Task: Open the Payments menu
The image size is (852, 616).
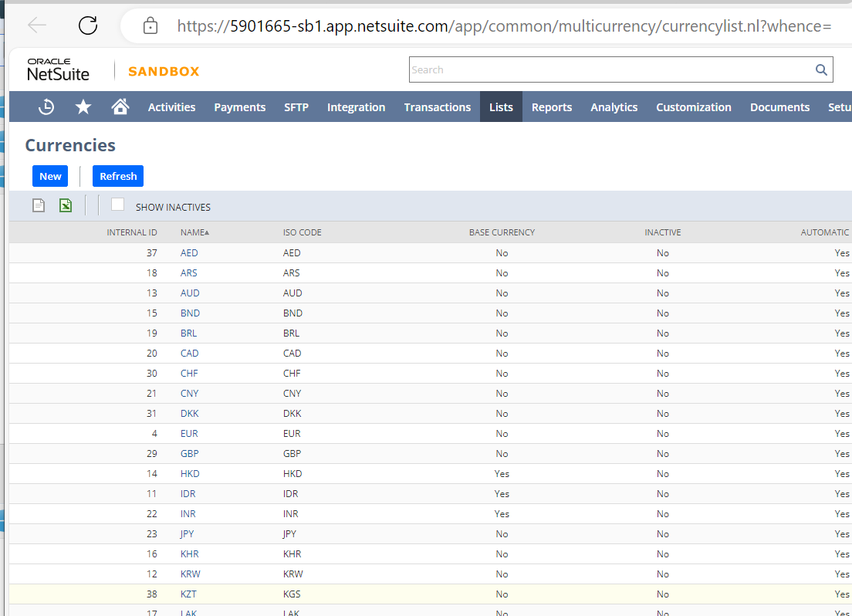Action: coord(239,107)
